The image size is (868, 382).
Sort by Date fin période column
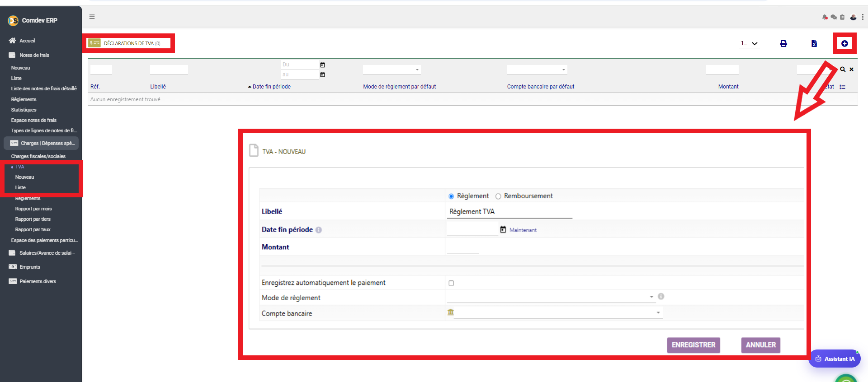coord(271,87)
